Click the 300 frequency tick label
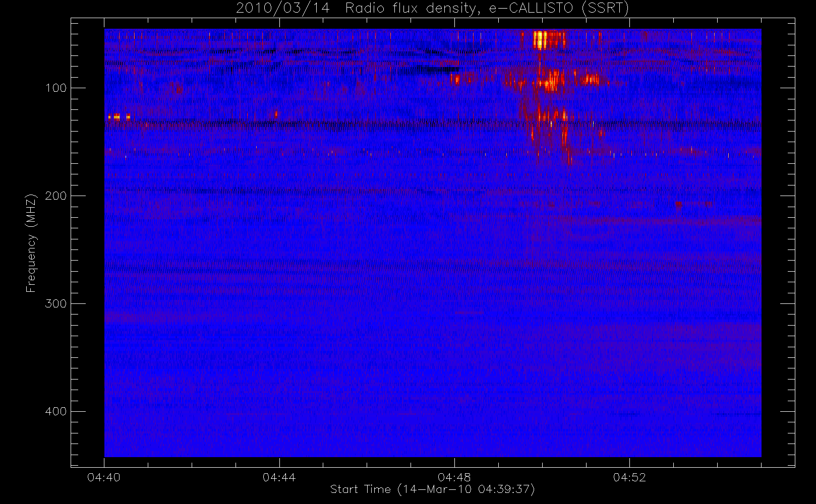The image size is (816, 504). click(x=55, y=304)
